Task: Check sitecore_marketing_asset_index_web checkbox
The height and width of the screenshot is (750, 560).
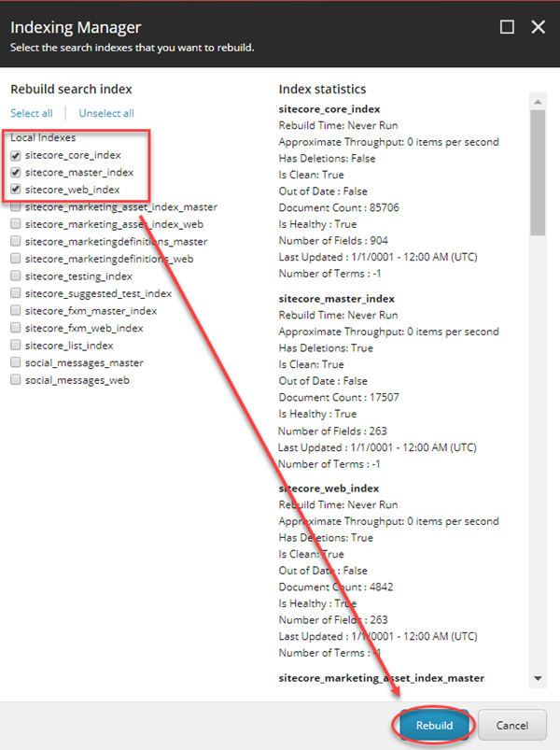Action: pos(16,224)
